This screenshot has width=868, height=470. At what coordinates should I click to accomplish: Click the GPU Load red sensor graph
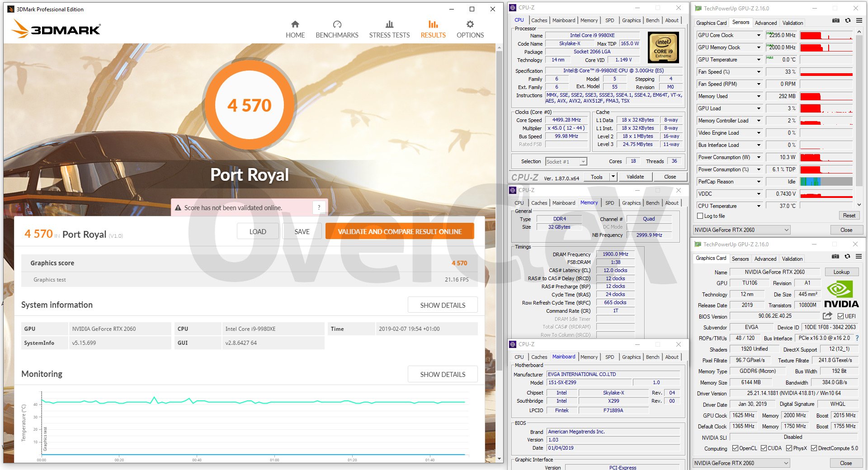click(x=826, y=108)
